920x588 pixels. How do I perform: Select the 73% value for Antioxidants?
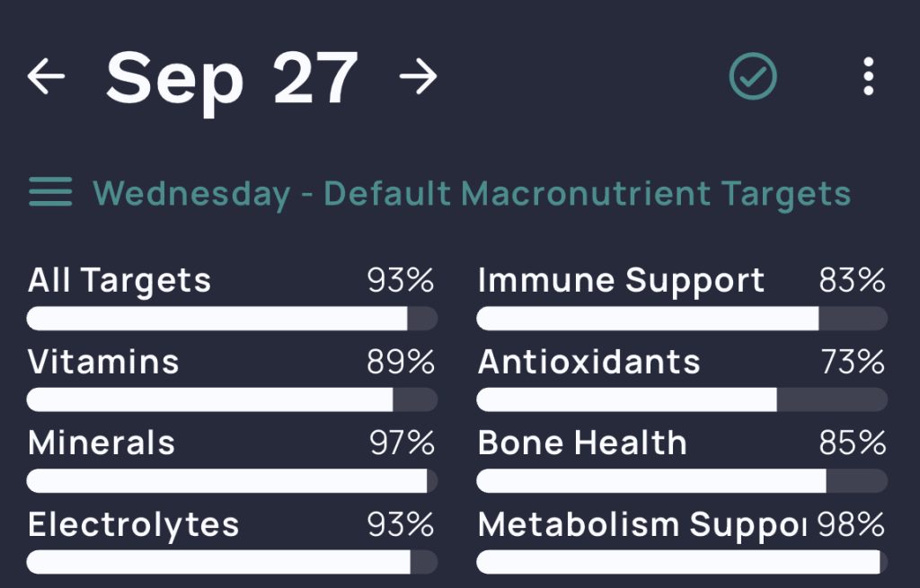(852, 363)
